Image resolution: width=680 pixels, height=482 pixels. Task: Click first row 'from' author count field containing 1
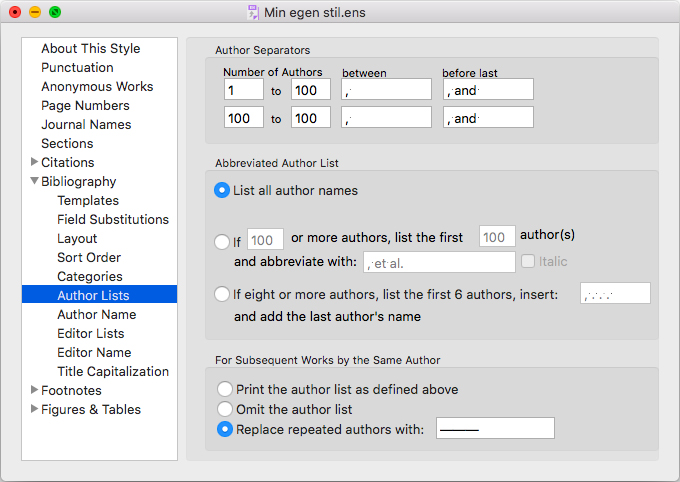coord(244,89)
